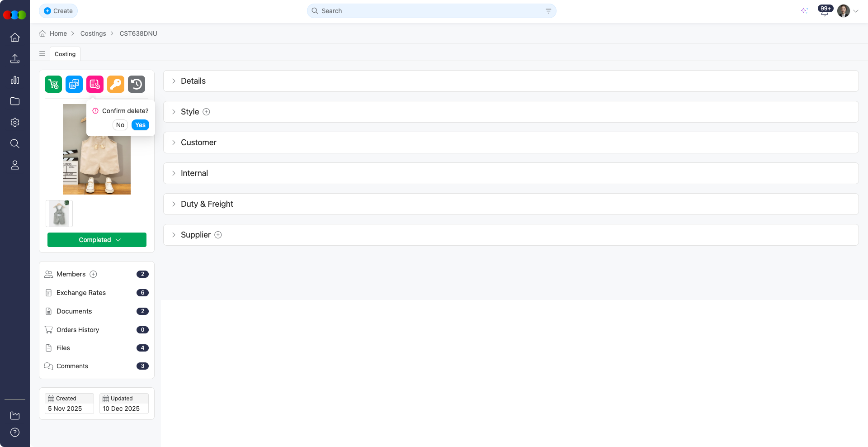The image size is (868, 447).
Task: Click the AI sparkle icon in header
Action: click(804, 11)
